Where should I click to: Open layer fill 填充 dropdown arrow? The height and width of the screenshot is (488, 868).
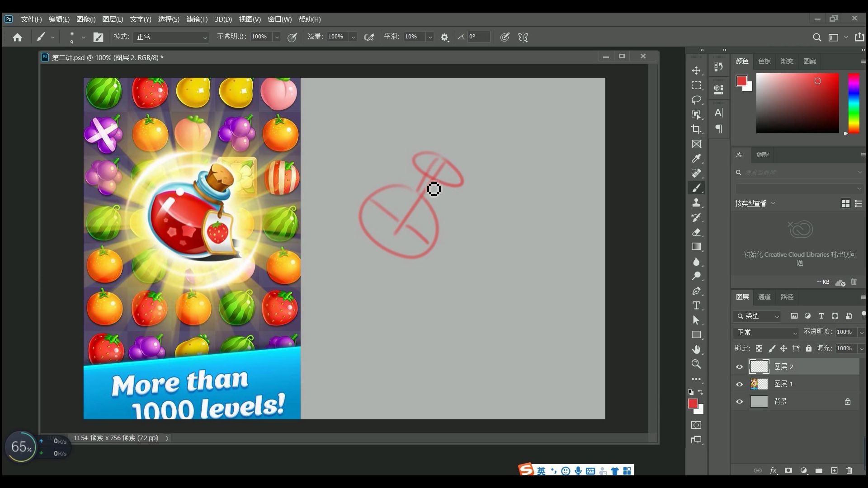[862, 348]
